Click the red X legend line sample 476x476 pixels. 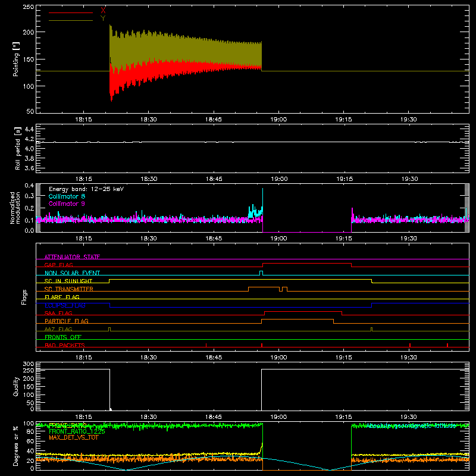pyautogui.click(x=71, y=12)
